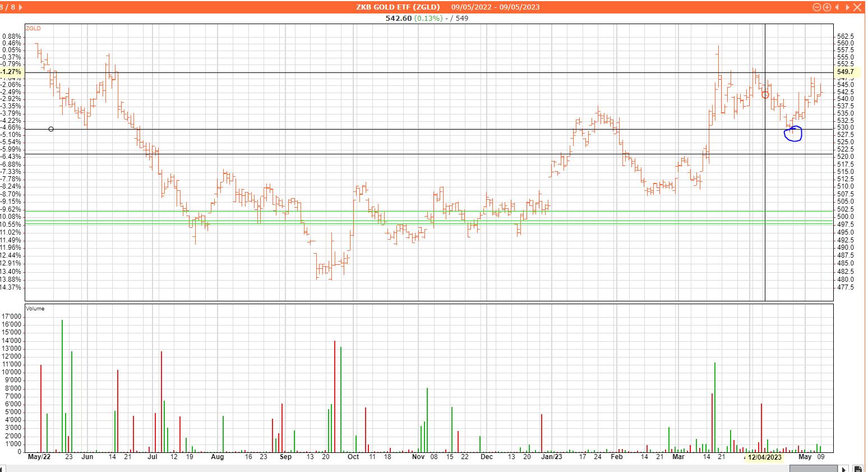Click the ZKB GOLD ETF (ZGLD) title
The height and width of the screenshot is (472, 868).
398,7
